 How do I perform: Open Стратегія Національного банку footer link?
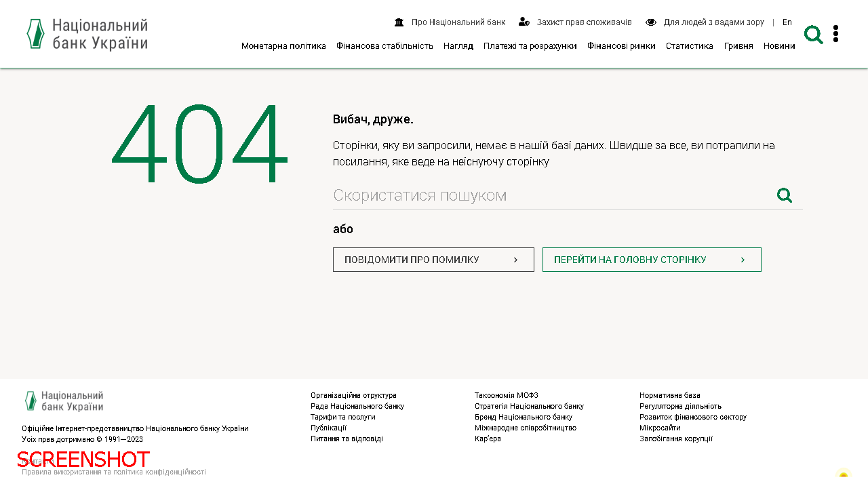(x=529, y=406)
